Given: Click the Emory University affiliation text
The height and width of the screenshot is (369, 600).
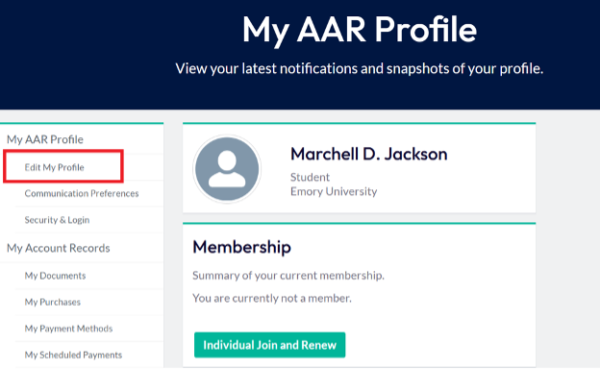Looking at the screenshot, I should 334,191.
